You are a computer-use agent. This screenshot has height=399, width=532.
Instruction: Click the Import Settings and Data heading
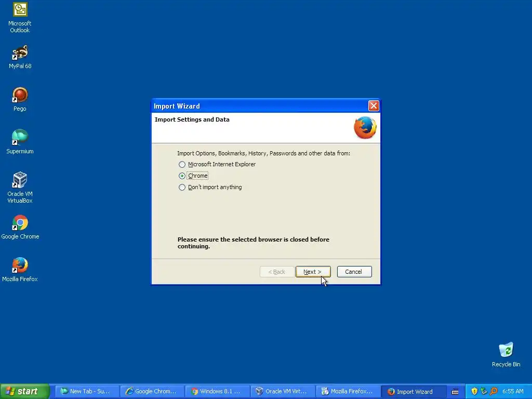pyautogui.click(x=192, y=119)
